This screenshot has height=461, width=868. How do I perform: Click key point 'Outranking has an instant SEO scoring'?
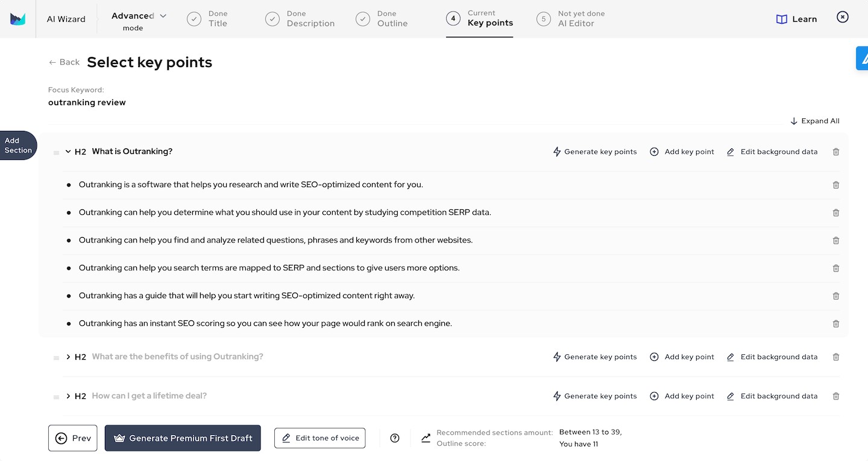point(265,323)
